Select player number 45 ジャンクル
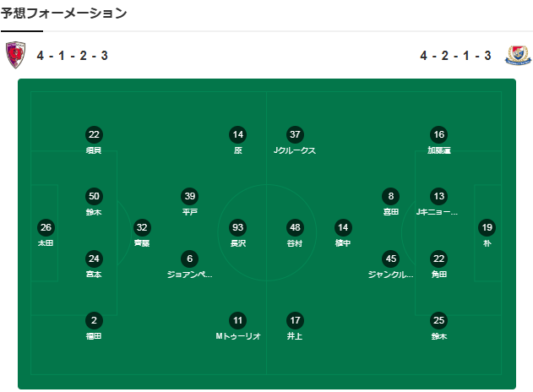The width and height of the screenshot is (533, 392). 390,259
